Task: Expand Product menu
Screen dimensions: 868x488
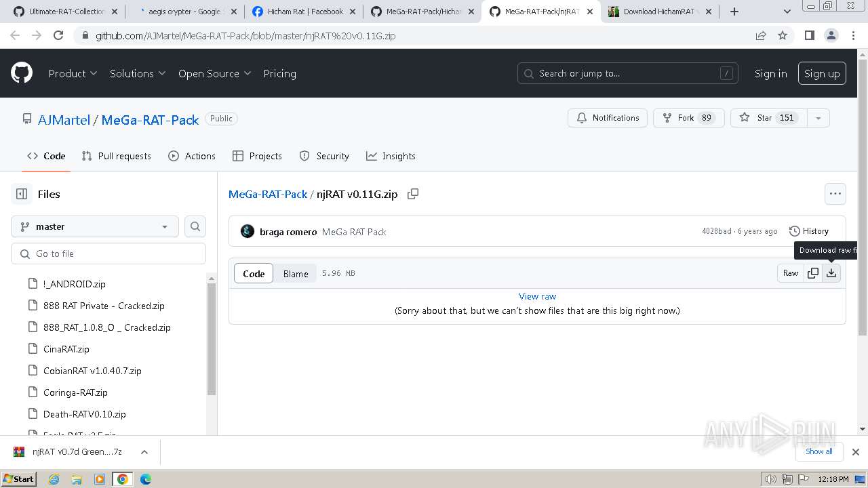Action: tap(73, 73)
